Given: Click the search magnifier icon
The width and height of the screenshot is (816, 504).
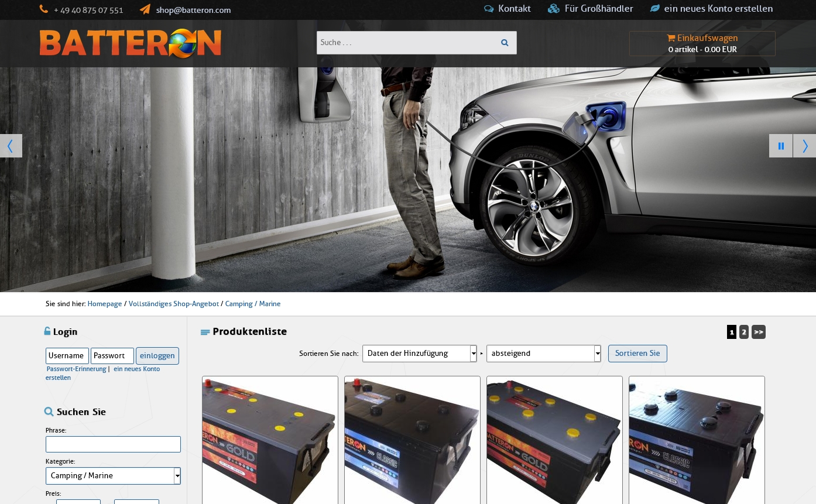Looking at the screenshot, I should click(504, 43).
